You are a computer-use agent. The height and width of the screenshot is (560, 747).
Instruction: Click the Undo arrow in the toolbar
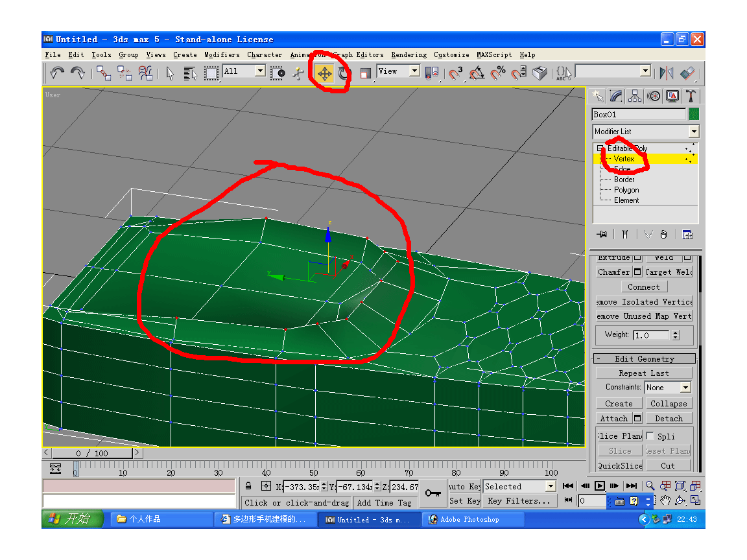click(x=57, y=73)
